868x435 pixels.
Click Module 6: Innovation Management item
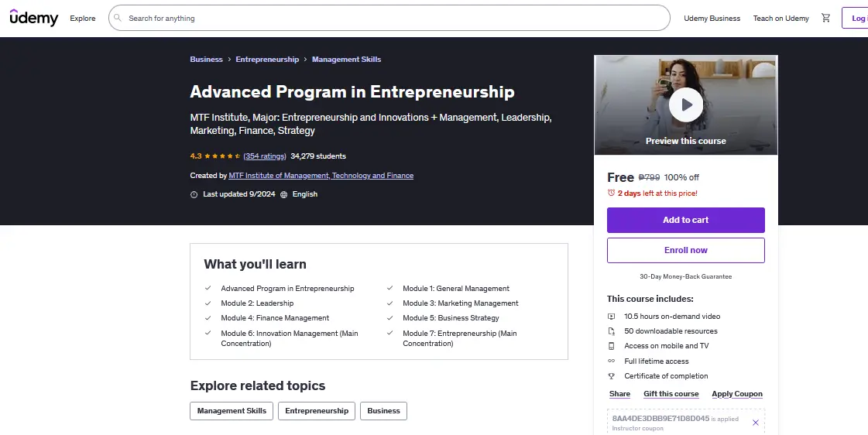(290, 338)
